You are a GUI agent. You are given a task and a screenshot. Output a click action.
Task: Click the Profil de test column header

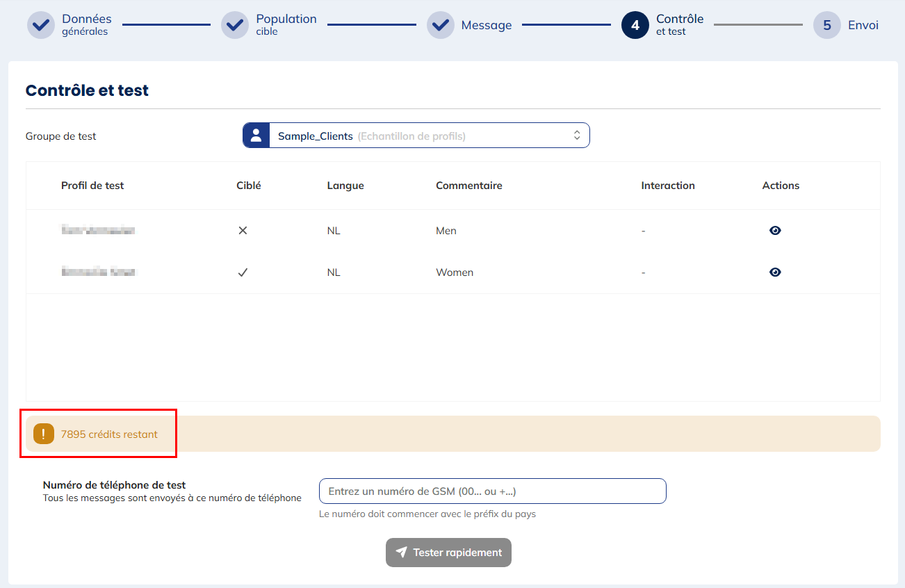point(92,186)
